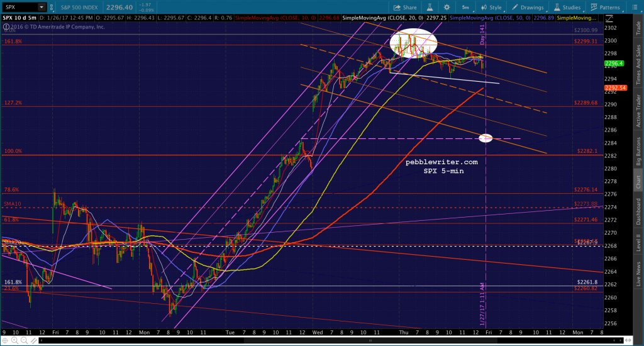This screenshot has width=644, height=346.
Task: Open the Level II side tab
Action: 638,242
